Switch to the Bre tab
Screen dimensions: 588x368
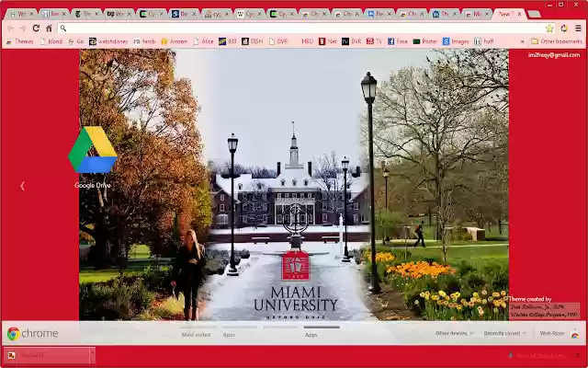click(x=55, y=14)
